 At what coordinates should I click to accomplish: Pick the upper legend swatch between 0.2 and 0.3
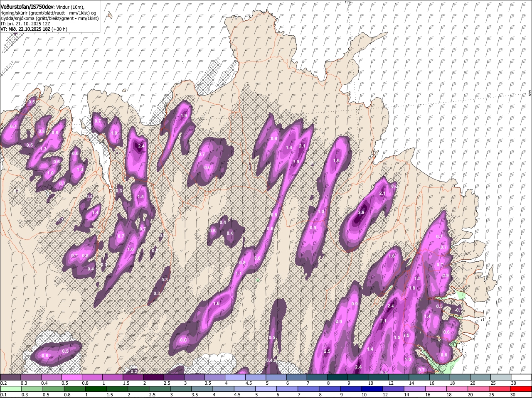[11, 377]
